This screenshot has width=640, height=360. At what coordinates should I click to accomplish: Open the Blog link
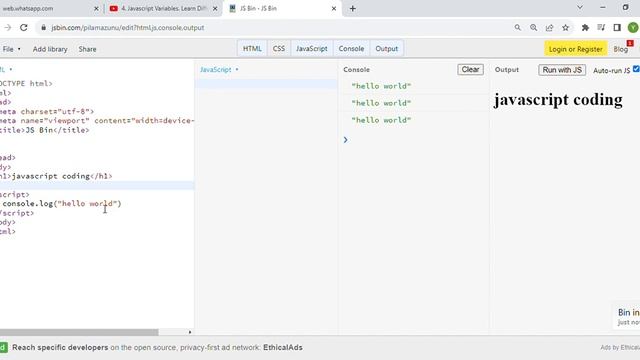tap(620, 49)
